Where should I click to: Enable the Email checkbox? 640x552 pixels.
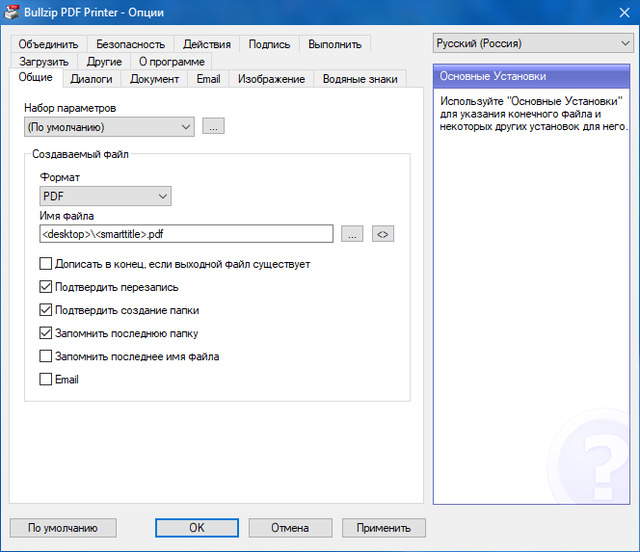tap(45, 379)
